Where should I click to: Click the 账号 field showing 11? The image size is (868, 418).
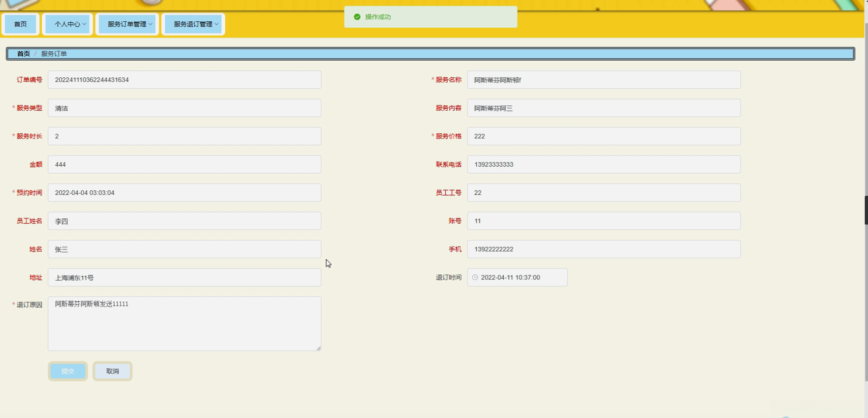click(x=604, y=221)
